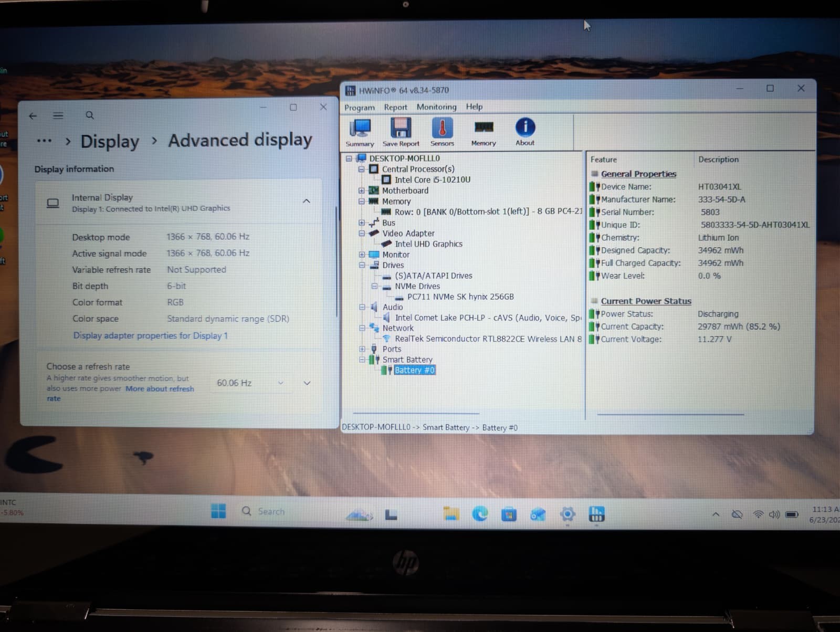Viewport: 840px width, 632px height.
Task: Show hidden tray icons chevron
Action: click(716, 514)
